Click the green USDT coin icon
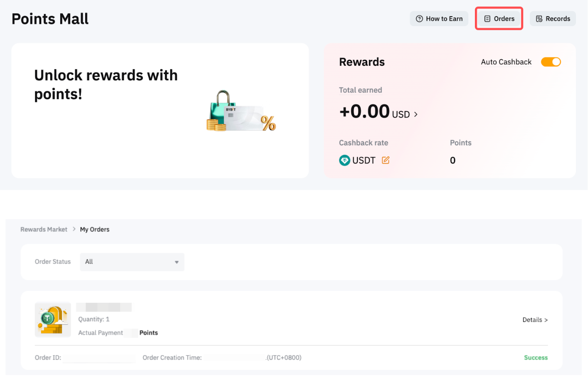588x380 pixels. coord(344,160)
